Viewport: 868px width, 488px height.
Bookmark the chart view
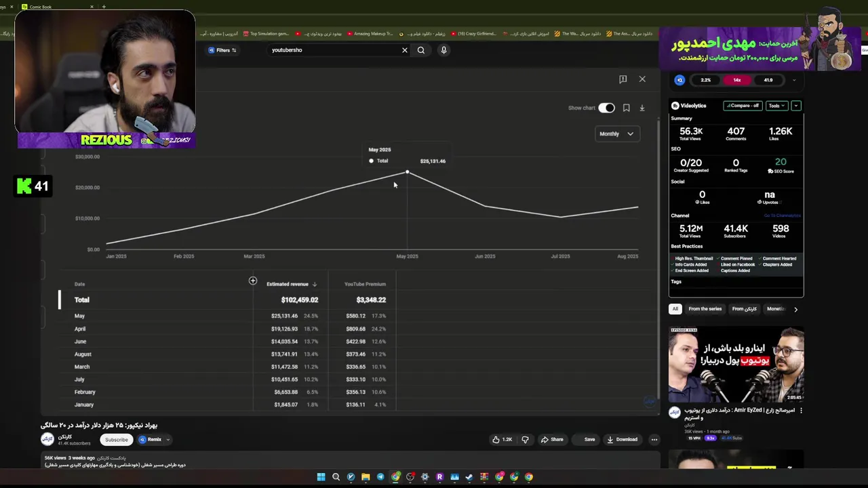(626, 108)
